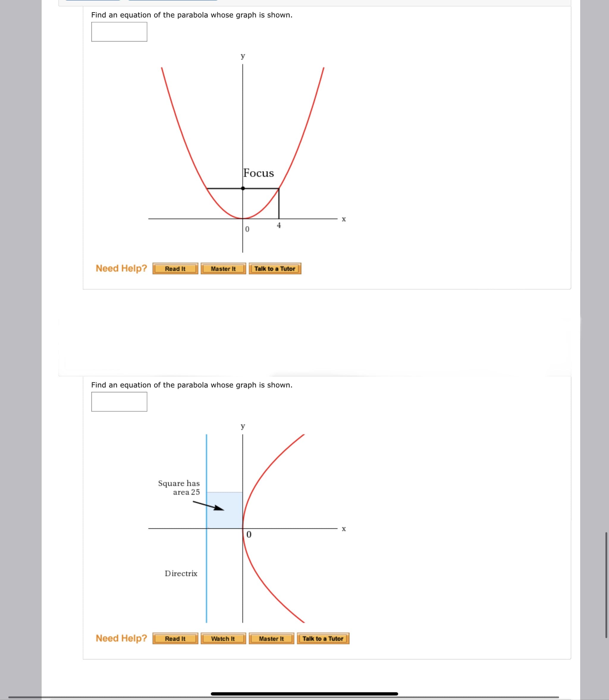Select the answer input field first problem
Viewport: 609px width, 700px height.
click(118, 31)
